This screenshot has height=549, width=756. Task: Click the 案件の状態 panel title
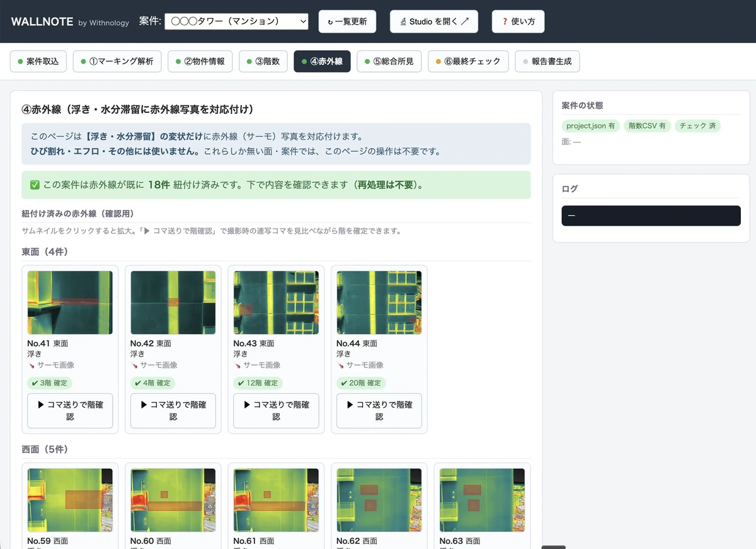click(x=582, y=105)
